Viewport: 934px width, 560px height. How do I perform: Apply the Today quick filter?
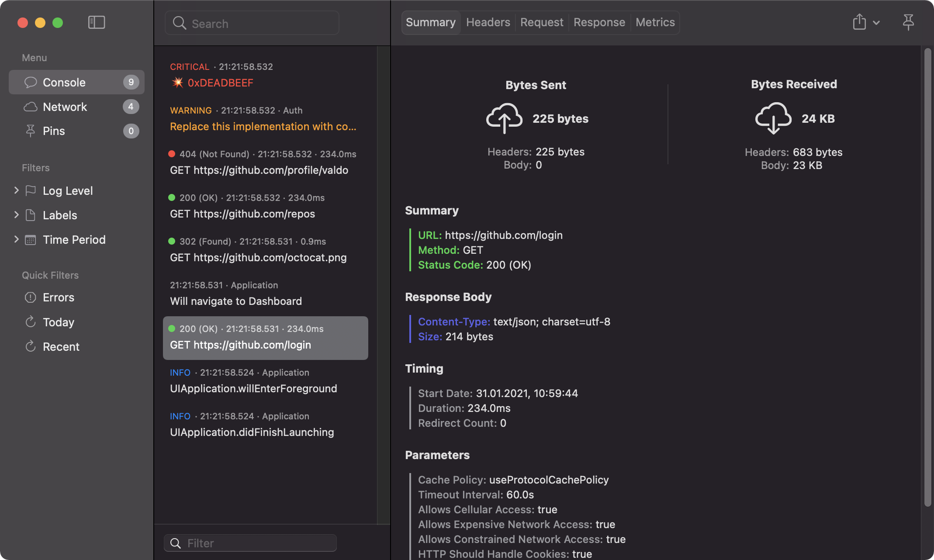click(x=77, y=322)
